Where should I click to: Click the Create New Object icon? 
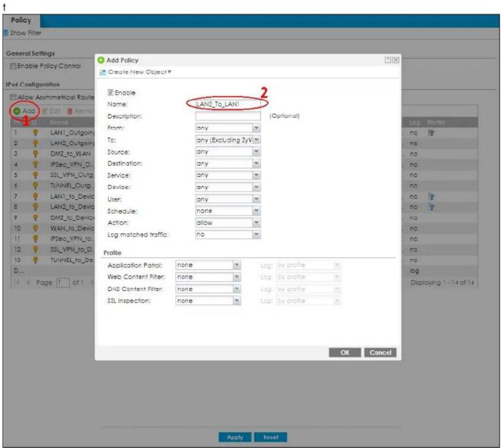103,72
